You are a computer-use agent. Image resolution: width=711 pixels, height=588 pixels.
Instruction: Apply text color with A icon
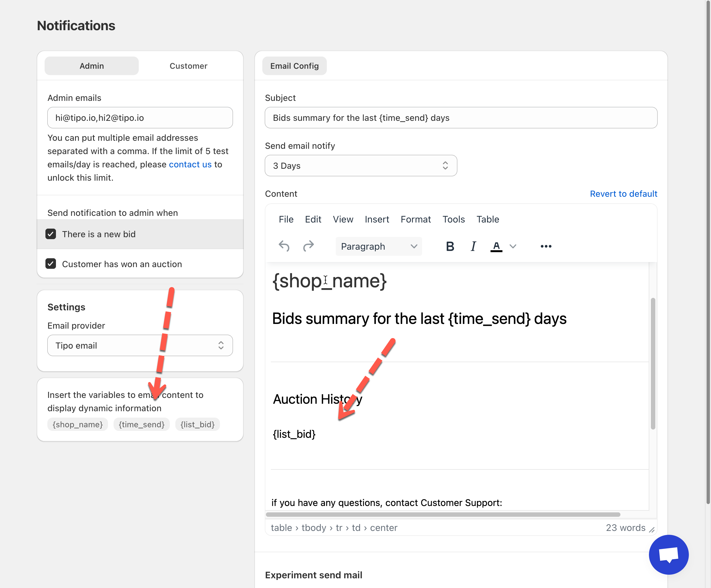coord(496,246)
